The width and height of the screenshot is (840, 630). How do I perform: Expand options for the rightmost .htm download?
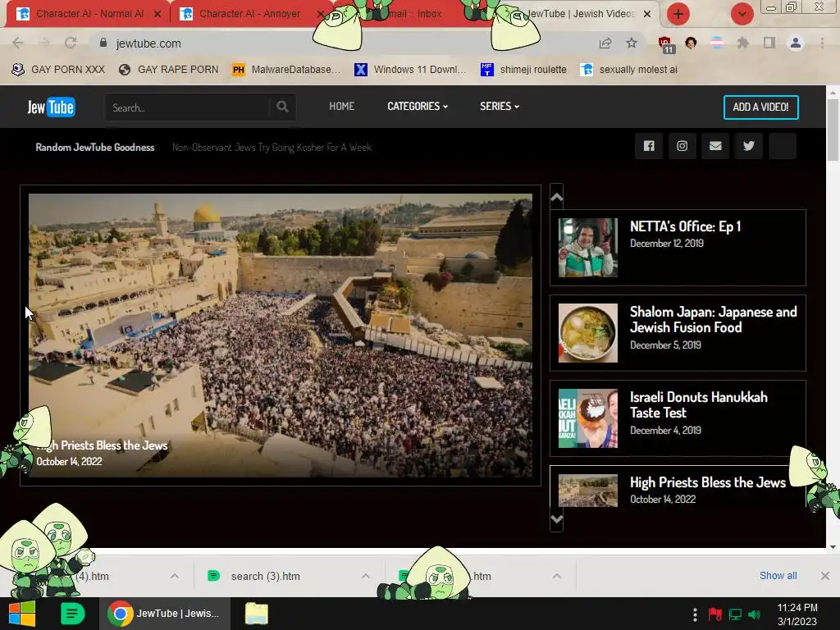coord(557,576)
